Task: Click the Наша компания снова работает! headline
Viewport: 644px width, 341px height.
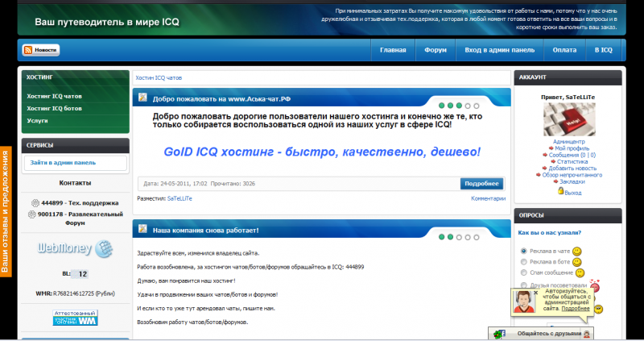Action: [x=206, y=231]
